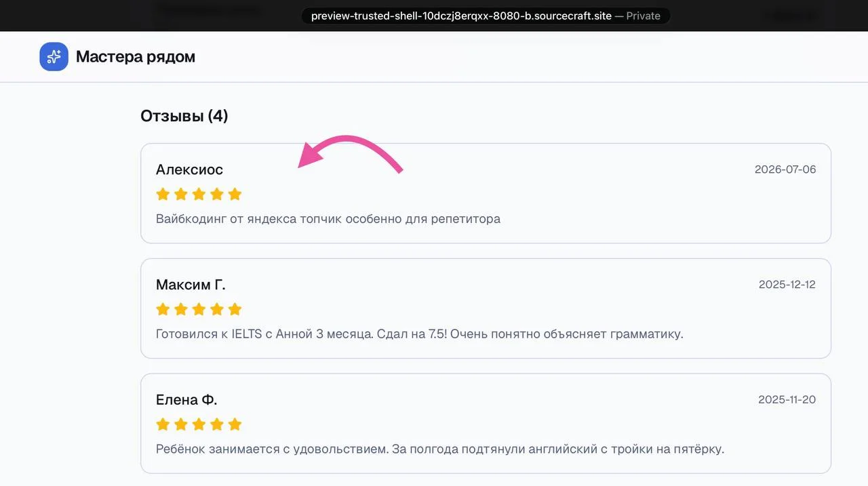Select the first star in Алексиос's review
The width and height of the screenshot is (868, 486).
(x=163, y=195)
